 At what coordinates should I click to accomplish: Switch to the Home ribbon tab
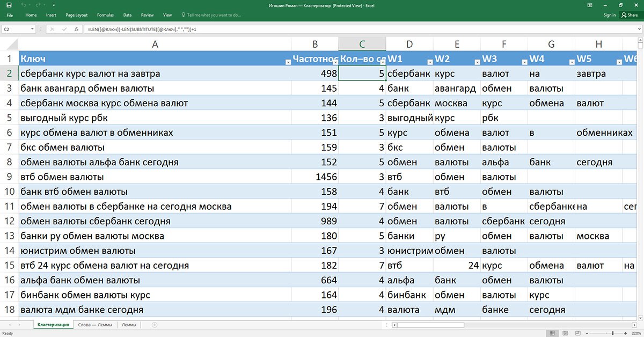point(31,15)
